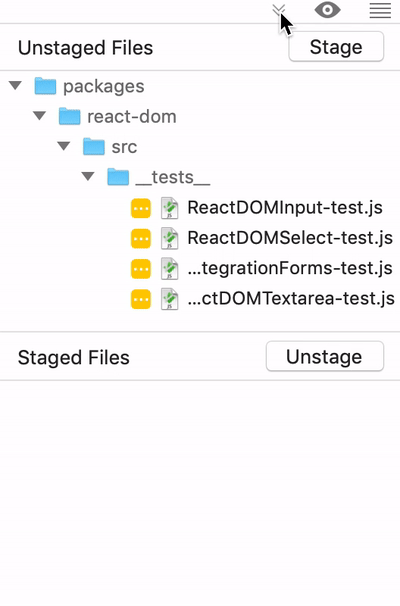Click the Staged Files header
This screenshot has height=606, width=400.
coord(73,357)
